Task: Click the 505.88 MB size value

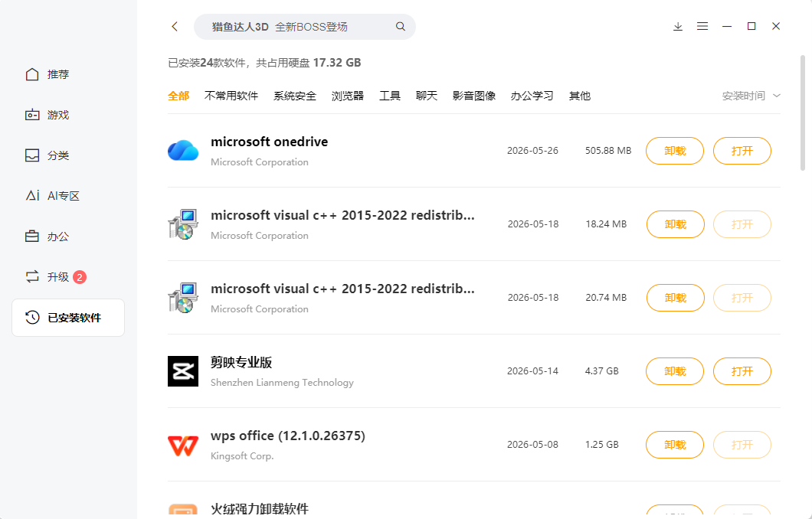Action: [x=608, y=151]
